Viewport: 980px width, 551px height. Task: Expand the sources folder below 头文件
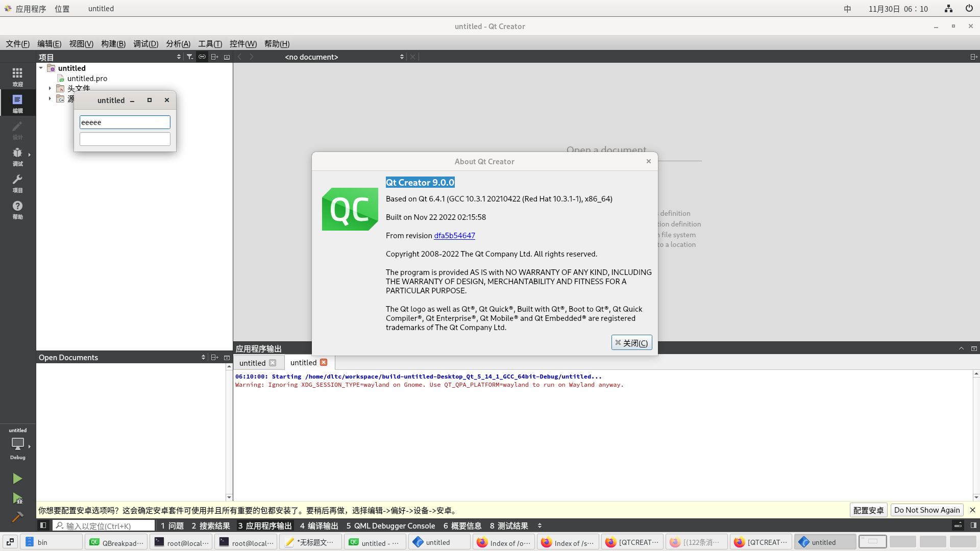pos(50,98)
